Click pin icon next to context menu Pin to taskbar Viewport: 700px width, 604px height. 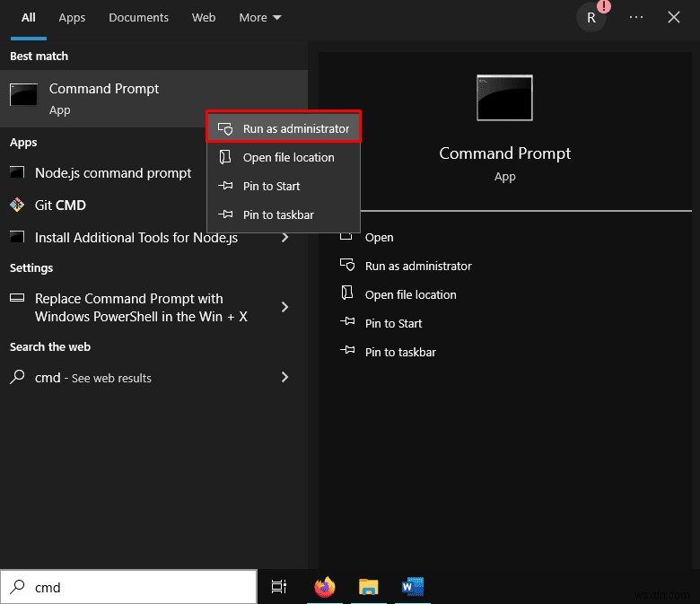(x=225, y=214)
